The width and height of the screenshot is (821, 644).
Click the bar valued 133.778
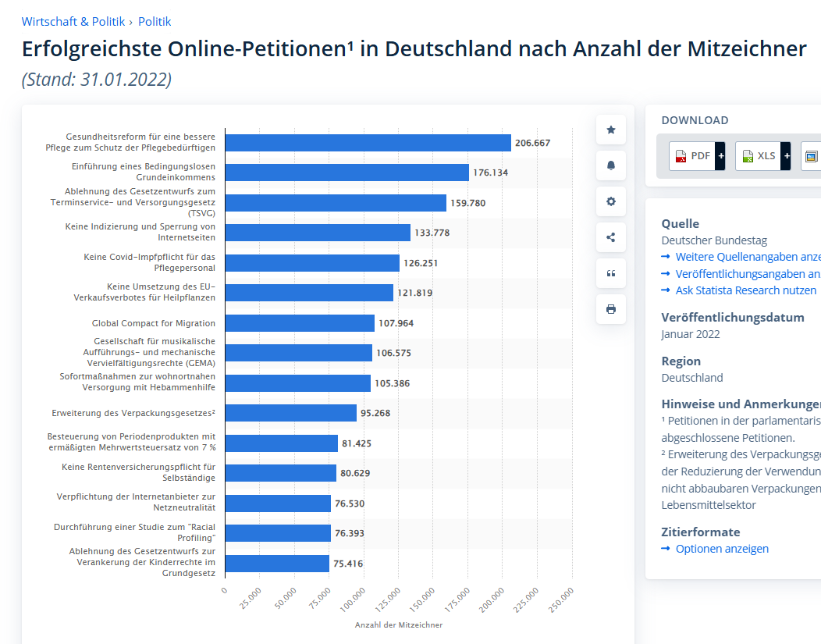click(x=318, y=233)
